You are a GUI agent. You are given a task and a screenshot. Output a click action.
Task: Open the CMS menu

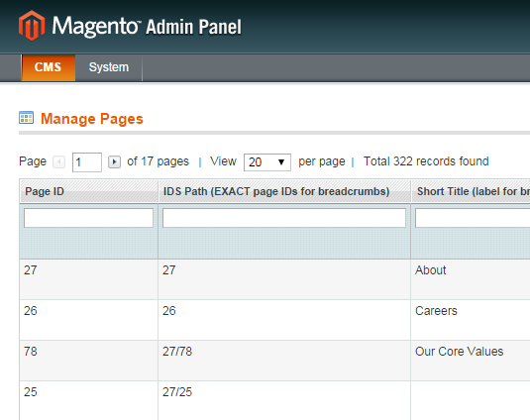click(x=48, y=67)
